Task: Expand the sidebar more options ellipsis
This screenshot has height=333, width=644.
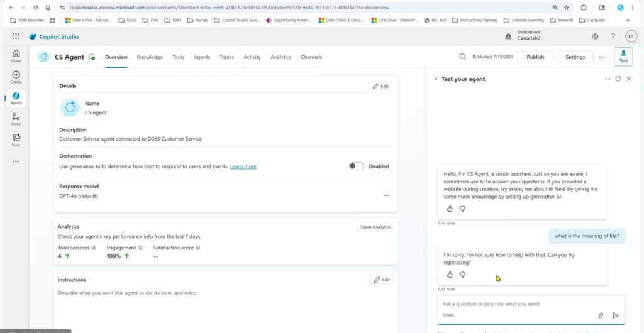Action: 16,161
